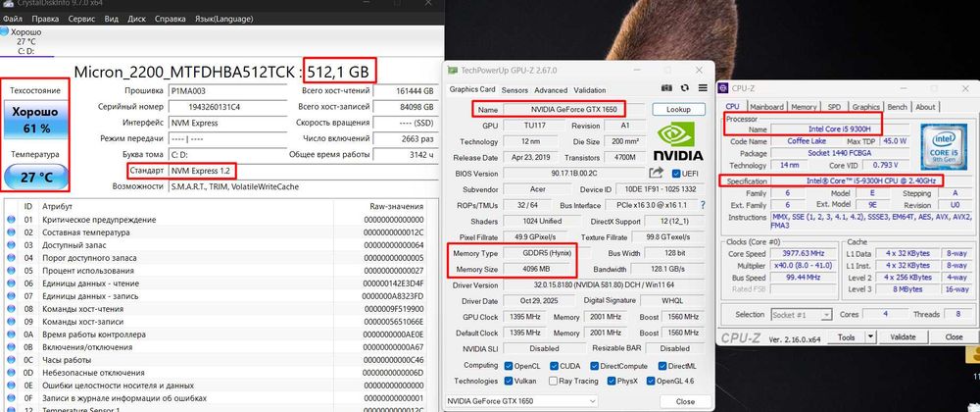Viewport: 980px width, 412px height.
Task: Toggle the DirectML checkbox
Action: [x=661, y=366]
